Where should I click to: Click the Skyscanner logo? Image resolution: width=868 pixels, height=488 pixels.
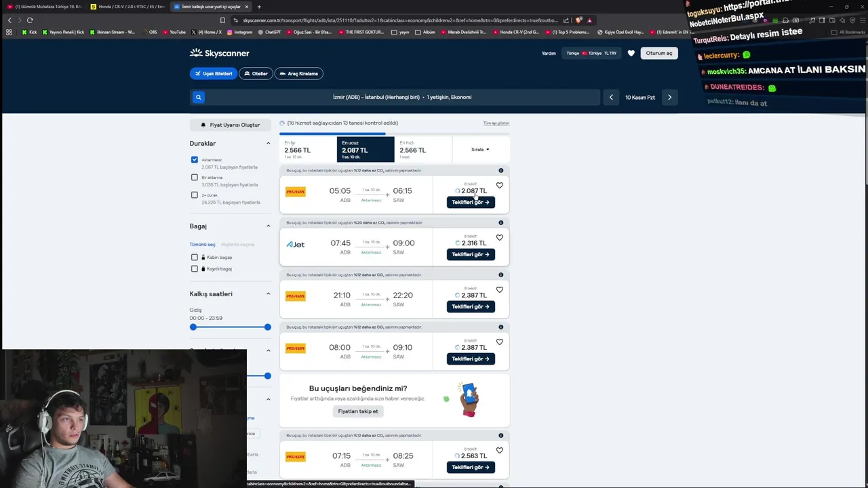[x=219, y=53]
